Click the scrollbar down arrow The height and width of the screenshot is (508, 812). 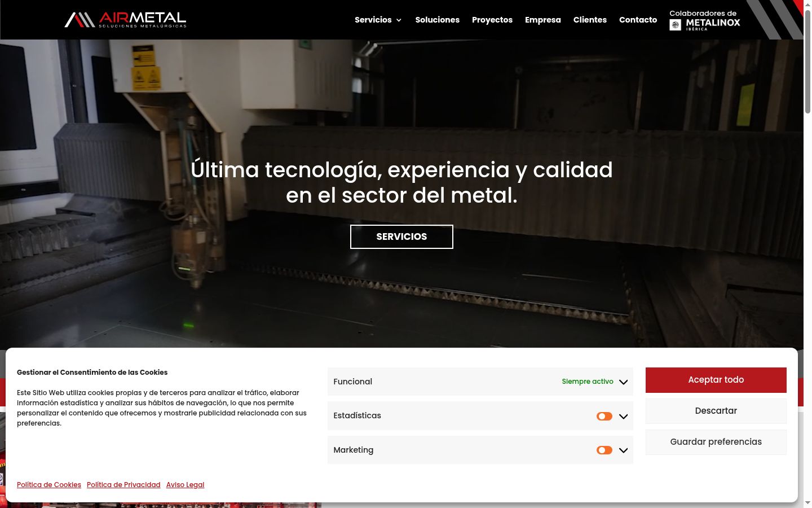tap(807, 503)
